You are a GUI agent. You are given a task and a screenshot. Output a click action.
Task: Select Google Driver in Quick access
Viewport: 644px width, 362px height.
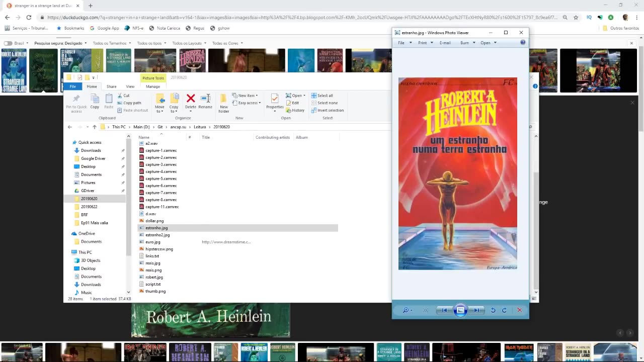(x=93, y=158)
